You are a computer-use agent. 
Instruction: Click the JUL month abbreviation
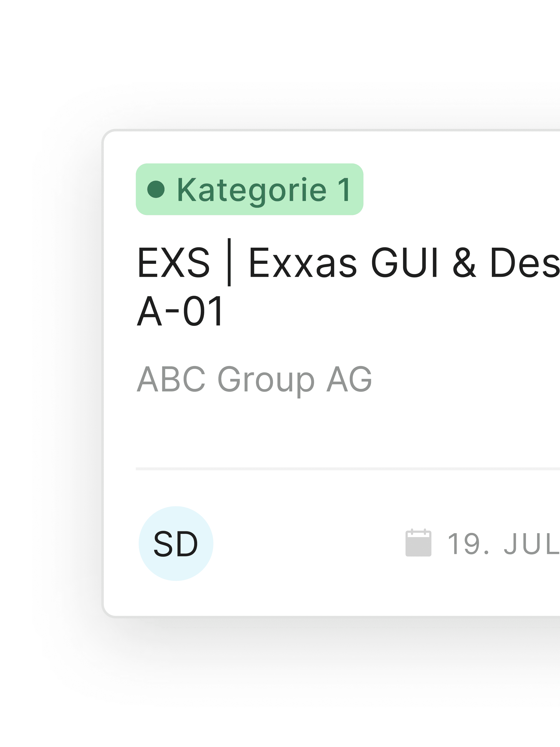(531, 543)
